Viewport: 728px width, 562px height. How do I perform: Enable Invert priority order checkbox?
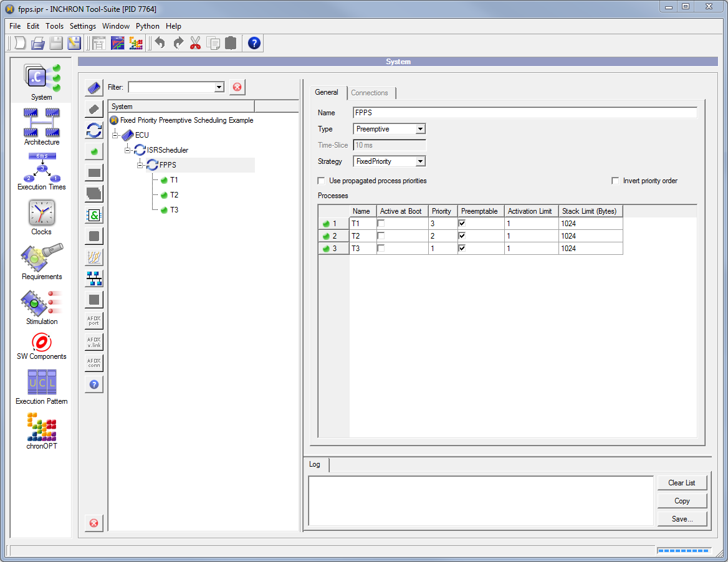point(615,181)
